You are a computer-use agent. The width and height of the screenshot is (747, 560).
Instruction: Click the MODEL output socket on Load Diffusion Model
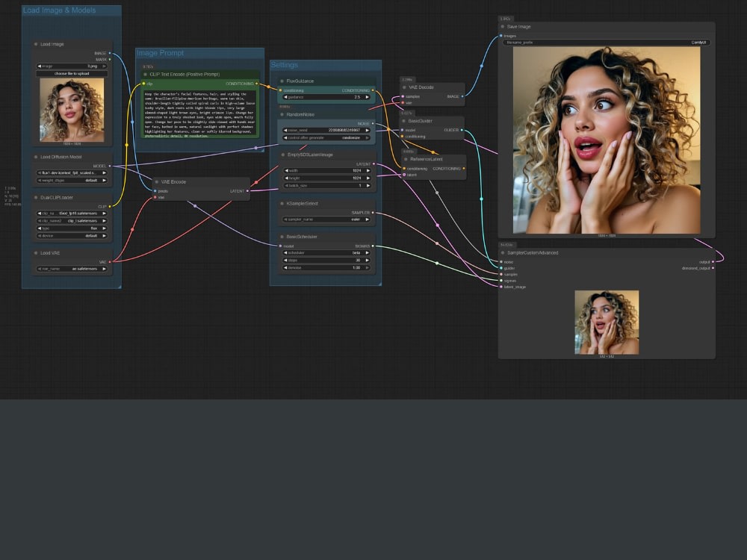coord(110,167)
